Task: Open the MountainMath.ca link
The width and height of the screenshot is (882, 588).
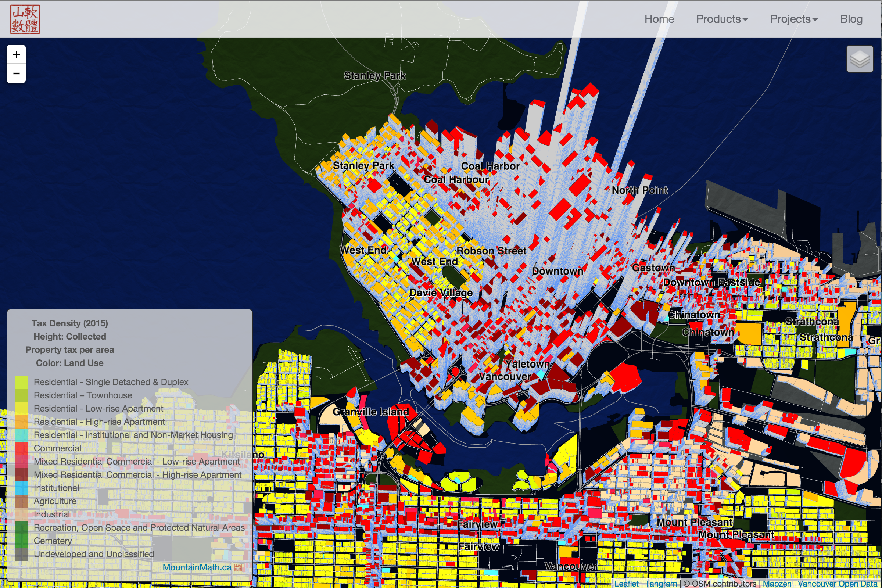Action: 197,567
